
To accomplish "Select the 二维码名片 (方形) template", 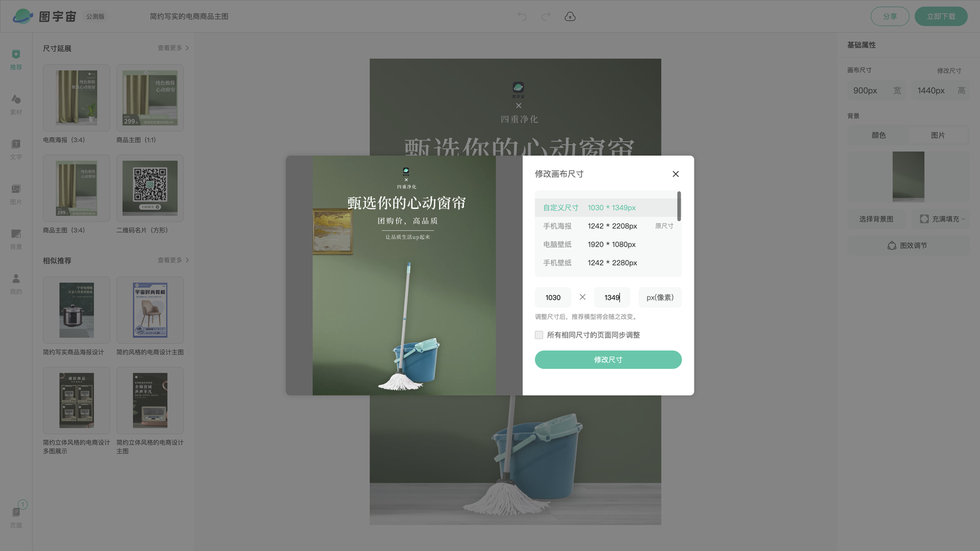I will click(150, 189).
